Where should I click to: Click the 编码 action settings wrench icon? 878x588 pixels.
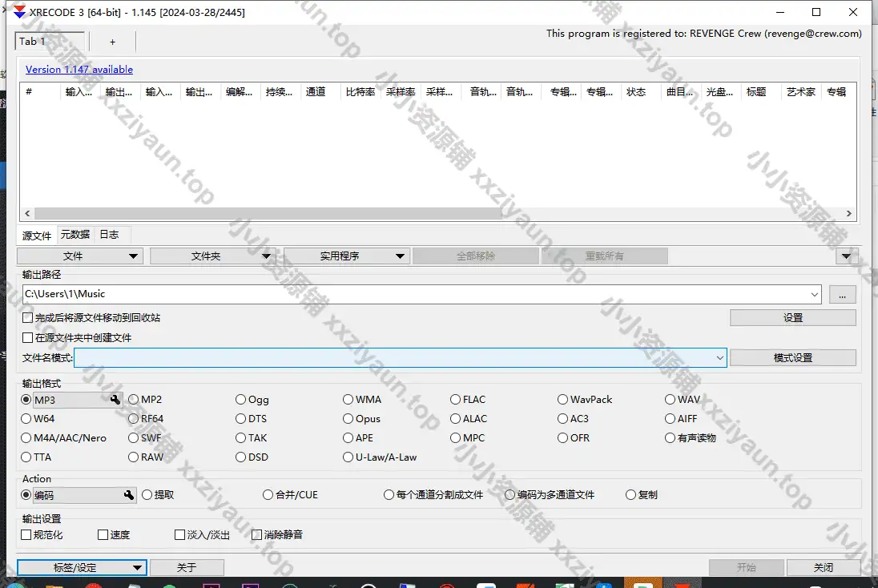[129, 495]
